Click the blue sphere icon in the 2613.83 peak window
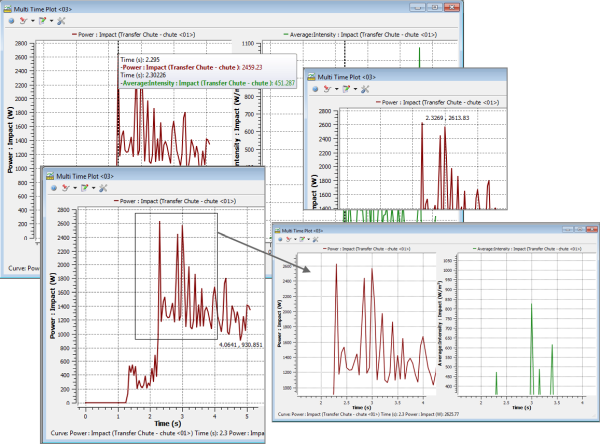 [x=318, y=89]
